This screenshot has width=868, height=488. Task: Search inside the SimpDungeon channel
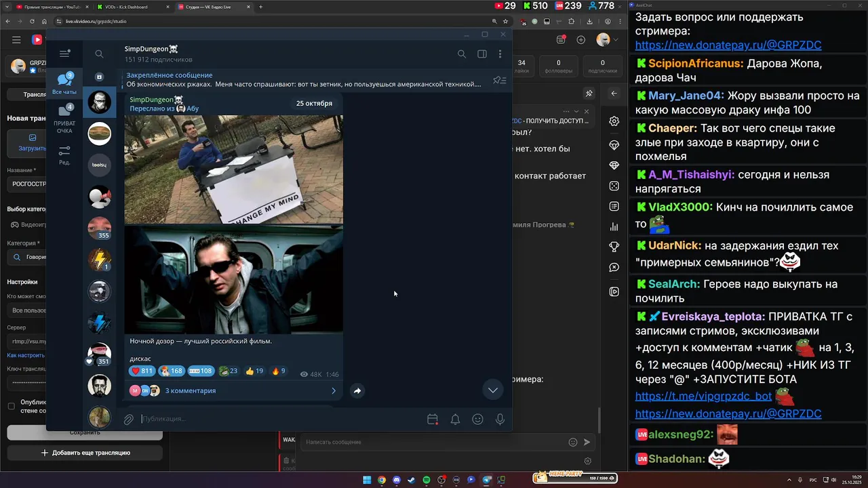461,54
